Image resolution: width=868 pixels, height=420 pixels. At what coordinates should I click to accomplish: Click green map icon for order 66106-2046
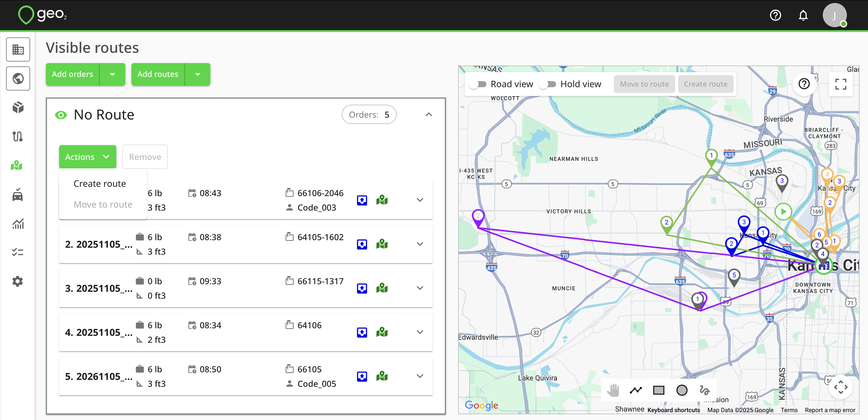click(382, 200)
